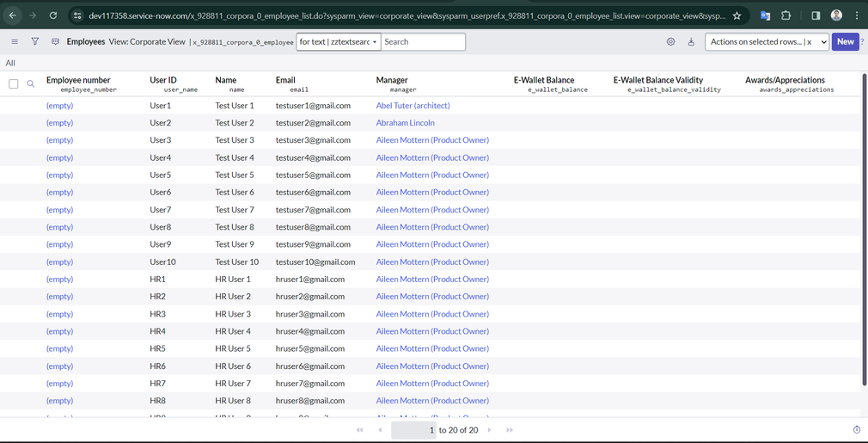Open the Chrome profile avatar
868x443 pixels.
pos(836,15)
